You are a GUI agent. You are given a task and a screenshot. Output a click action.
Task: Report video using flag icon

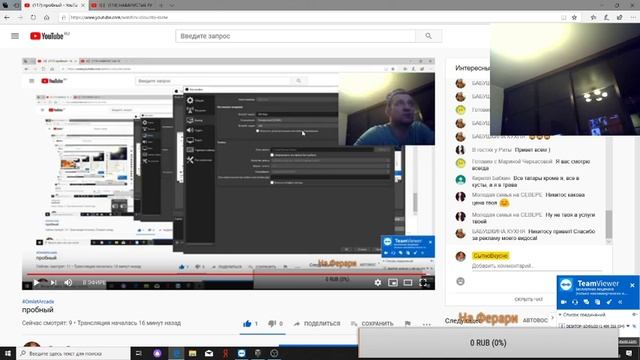(408, 324)
